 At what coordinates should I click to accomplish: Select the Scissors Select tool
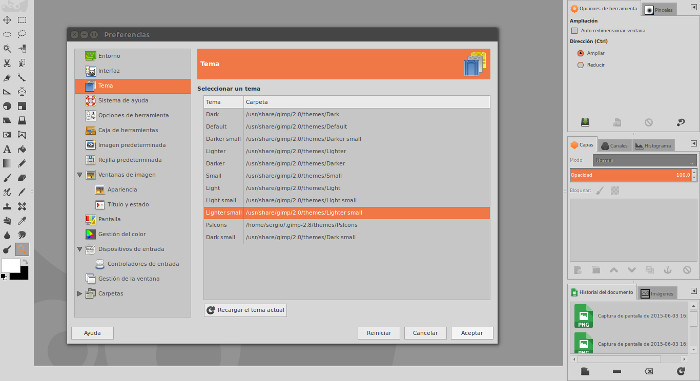[x=7, y=63]
